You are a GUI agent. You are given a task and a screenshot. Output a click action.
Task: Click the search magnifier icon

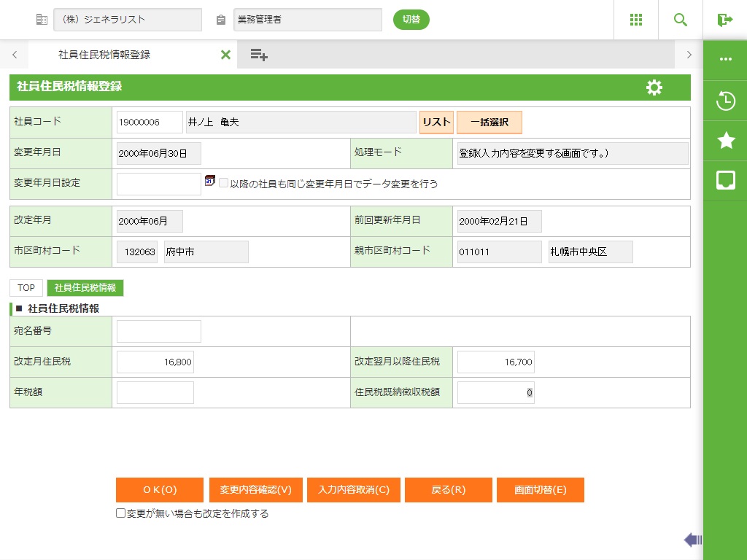click(x=681, y=20)
